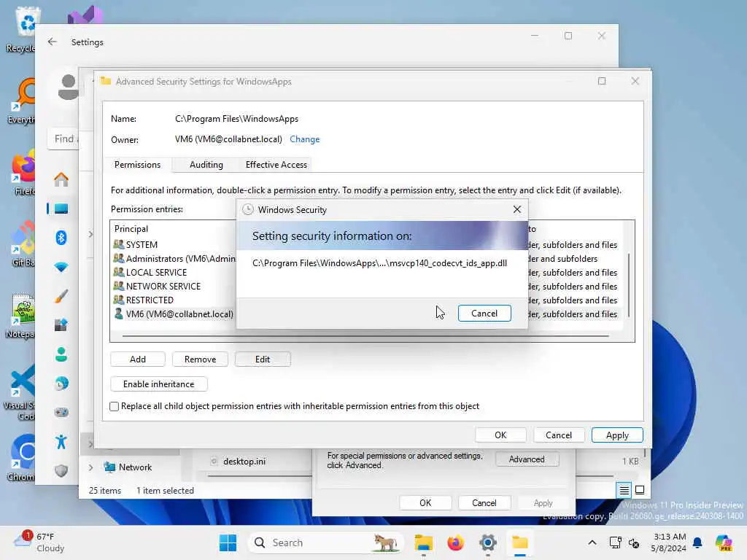Switch Explorer to details view
Viewport: 747px width, 560px height.
point(624,490)
